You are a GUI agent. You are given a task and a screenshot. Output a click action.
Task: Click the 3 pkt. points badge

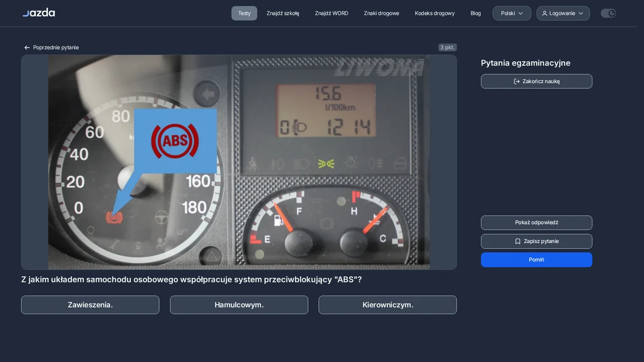point(448,47)
